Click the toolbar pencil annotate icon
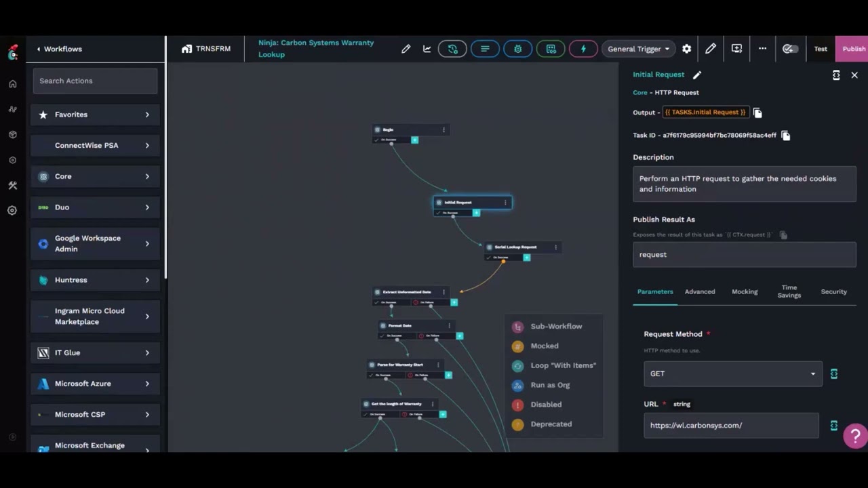868x488 pixels. click(711, 49)
